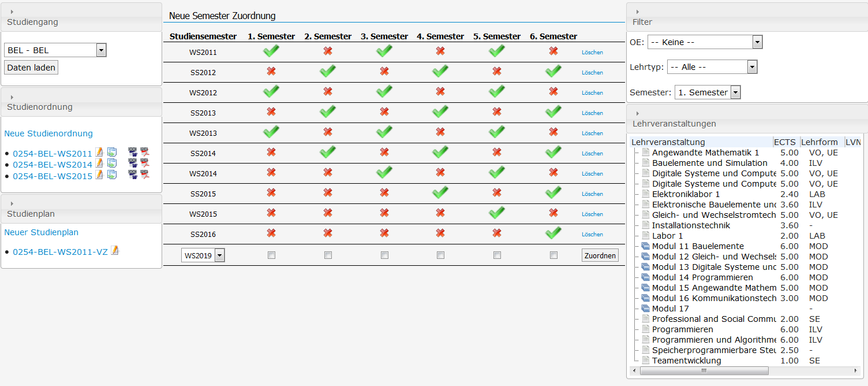The image size is (868, 386).
Task: Select Modul 14 Programmieren in the list
Action: [x=702, y=277]
